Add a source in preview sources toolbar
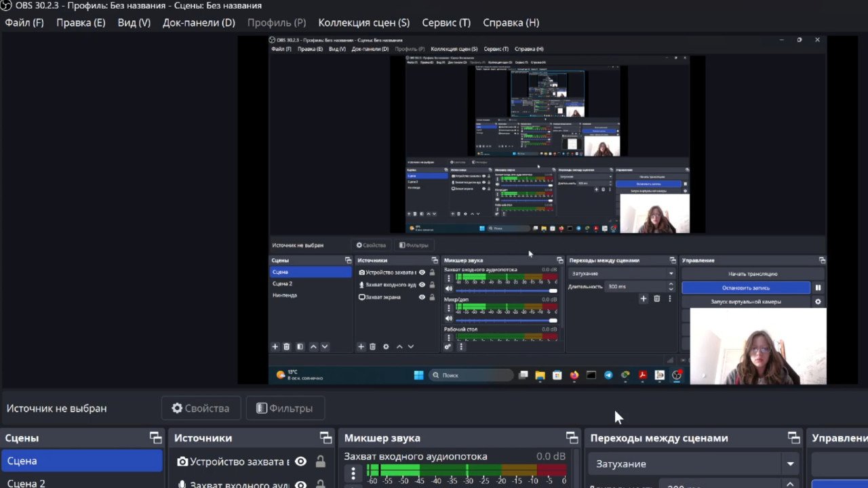 point(361,346)
